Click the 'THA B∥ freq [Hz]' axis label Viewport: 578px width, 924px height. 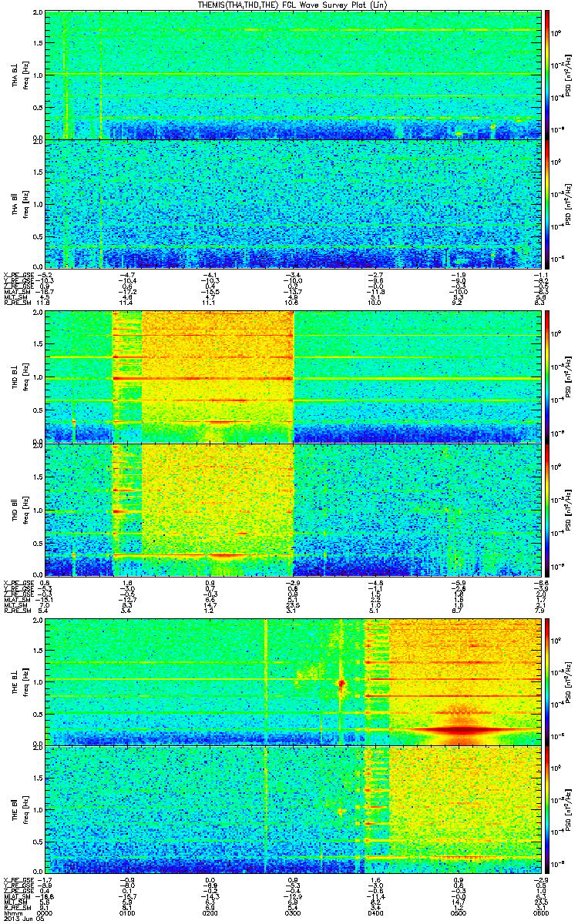tap(19, 203)
